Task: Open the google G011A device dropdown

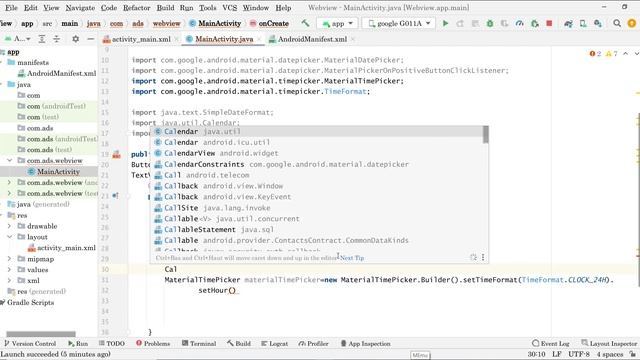Action: 399,23
